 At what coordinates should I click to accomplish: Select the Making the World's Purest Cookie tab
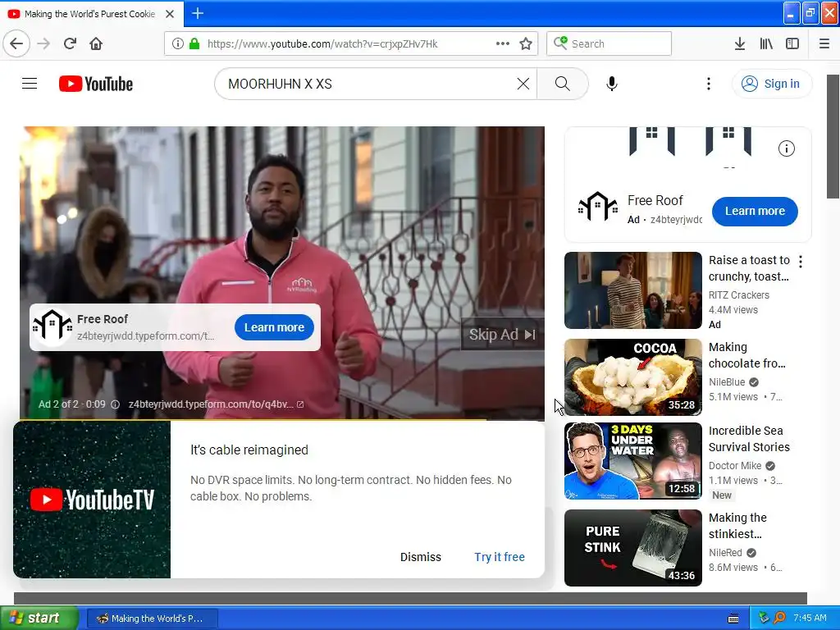pos(91,14)
